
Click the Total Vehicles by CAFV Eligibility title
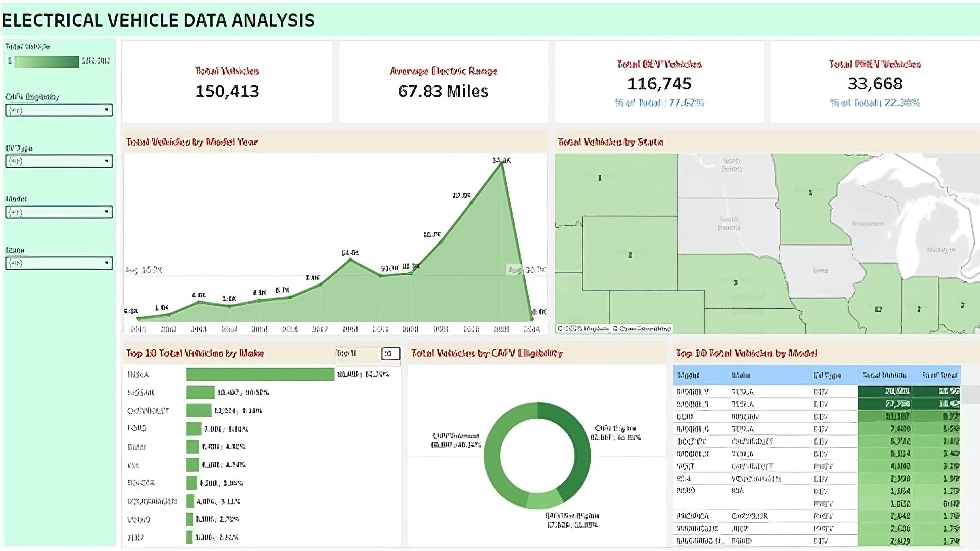click(x=487, y=353)
